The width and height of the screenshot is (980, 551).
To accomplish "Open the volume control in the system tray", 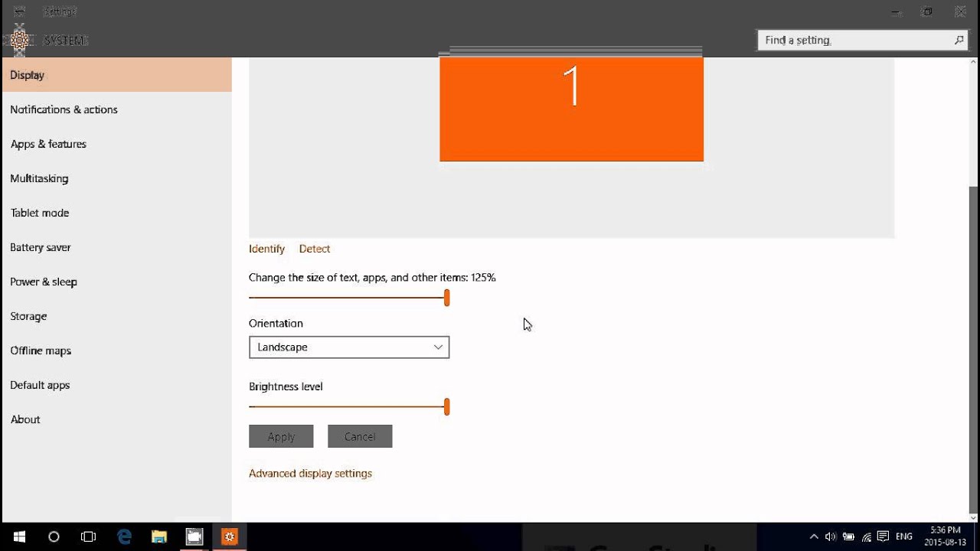I will click(x=831, y=536).
